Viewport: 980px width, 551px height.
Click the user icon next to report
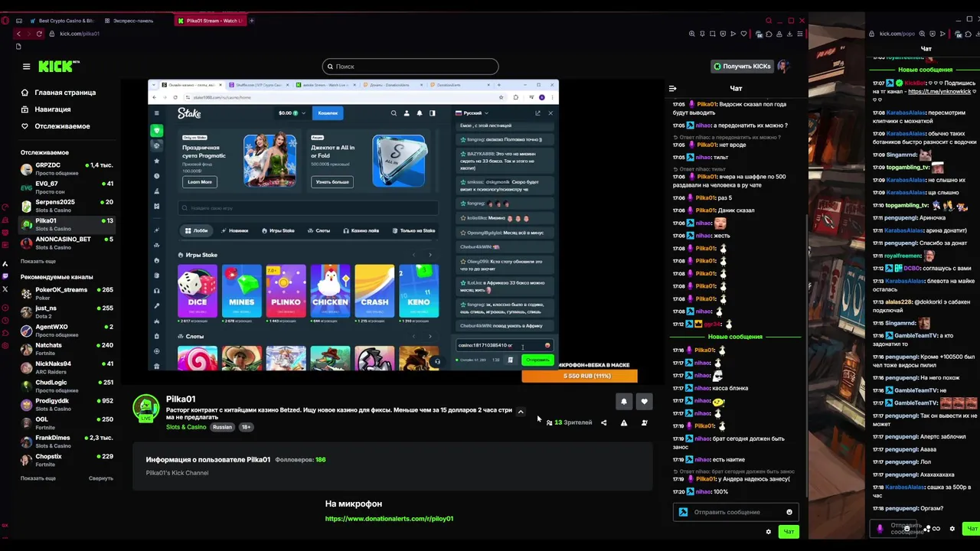click(x=644, y=422)
